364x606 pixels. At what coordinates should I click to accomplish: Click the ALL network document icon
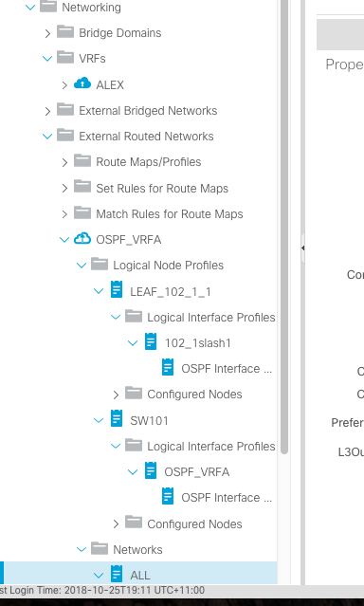pos(117,574)
